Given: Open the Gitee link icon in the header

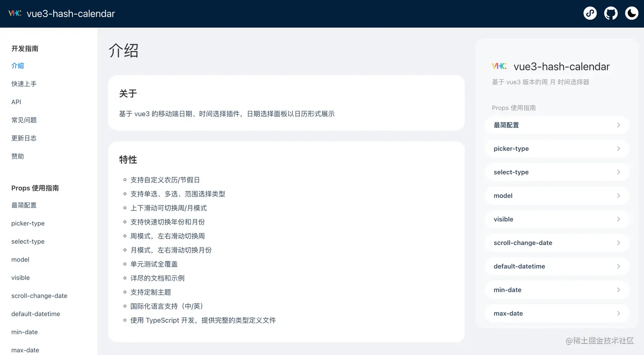Looking at the screenshot, I should 590,14.
